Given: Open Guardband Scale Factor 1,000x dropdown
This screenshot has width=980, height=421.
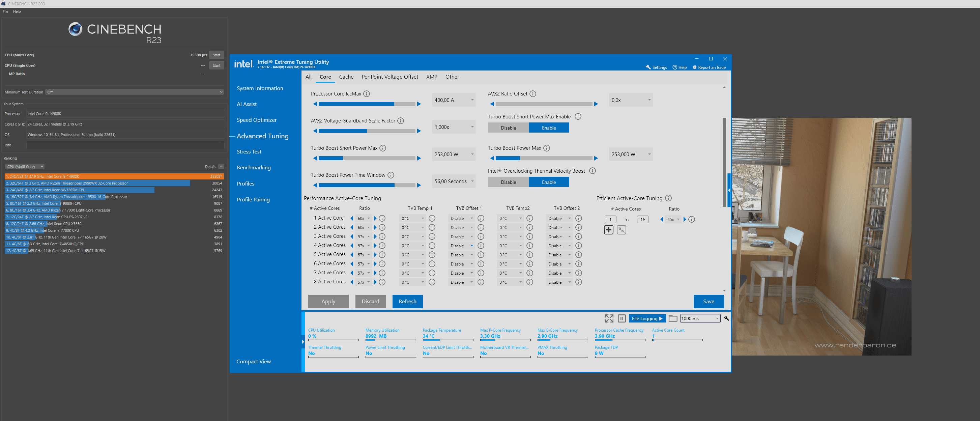Looking at the screenshot, I should 454,127.
